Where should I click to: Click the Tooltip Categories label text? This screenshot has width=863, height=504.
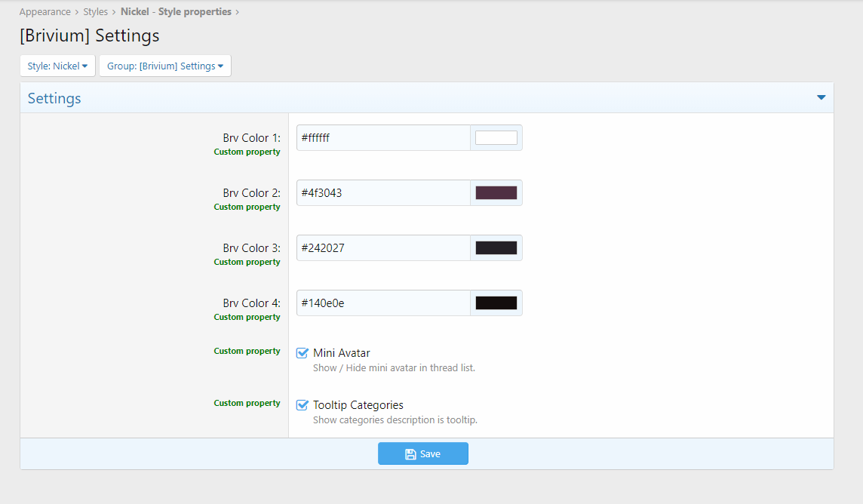click(x=358, y=405)
